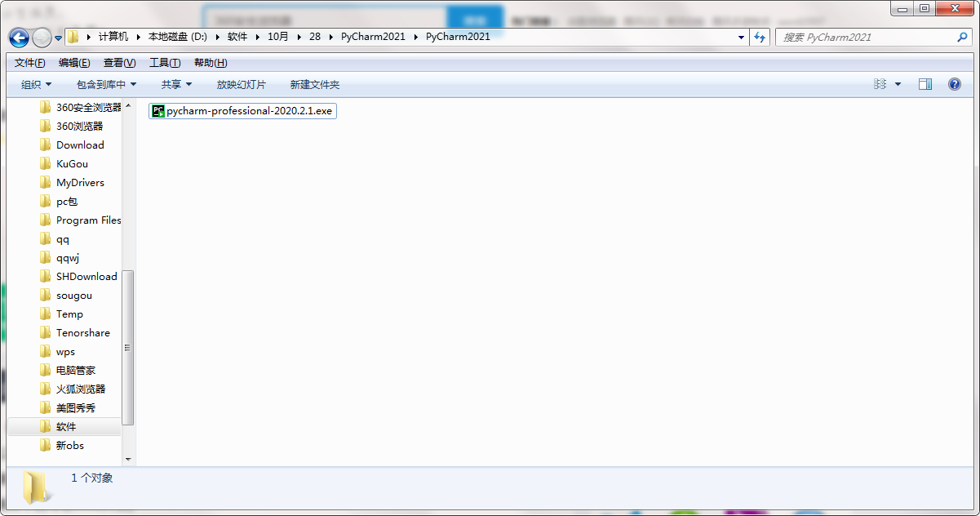Viewport: 980px width, 516px height.
Task: Click the Back navigation arrow button
Action: [19, 38]
